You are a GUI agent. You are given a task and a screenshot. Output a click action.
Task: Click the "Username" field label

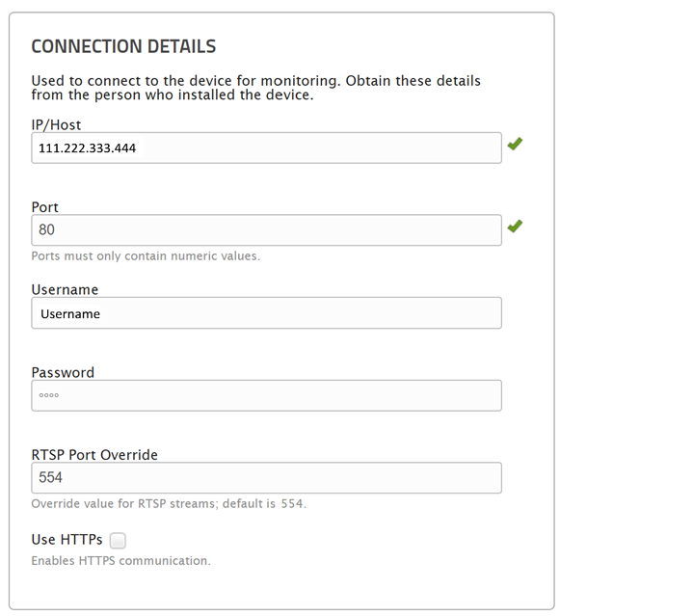[x=65, y=289]
